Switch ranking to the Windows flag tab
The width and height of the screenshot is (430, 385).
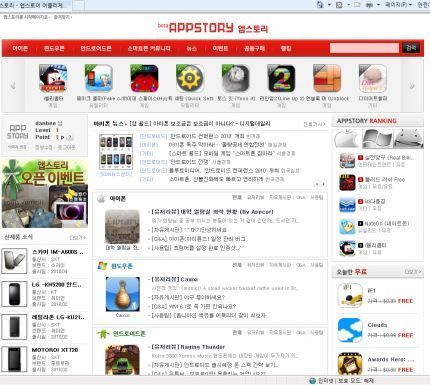pos(377,138)
